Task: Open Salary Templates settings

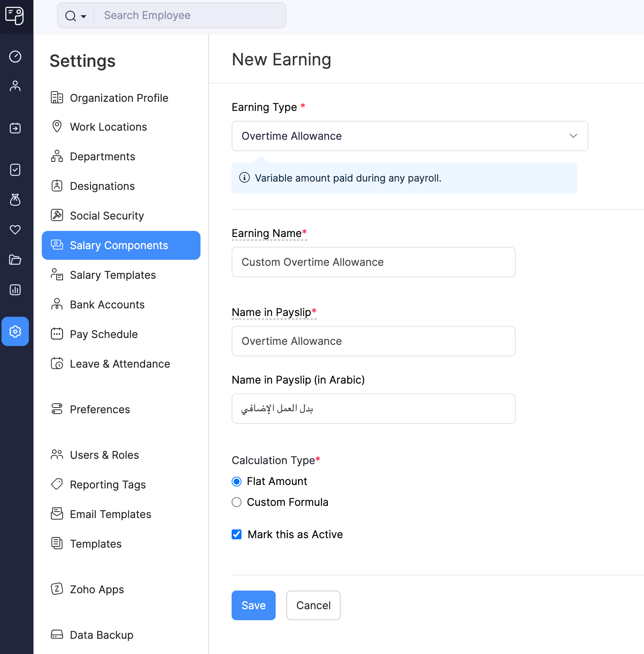Action: click(112, 275)
